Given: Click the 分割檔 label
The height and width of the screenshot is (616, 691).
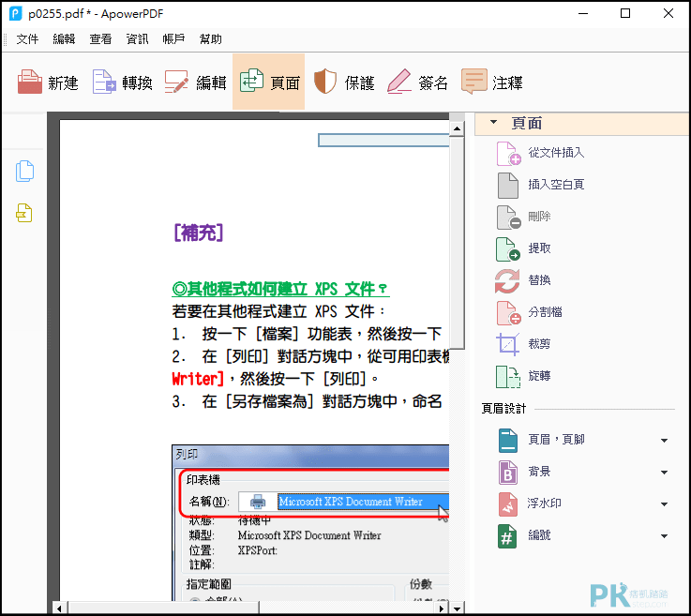Looking at the screenshot, I should (545, 312).
